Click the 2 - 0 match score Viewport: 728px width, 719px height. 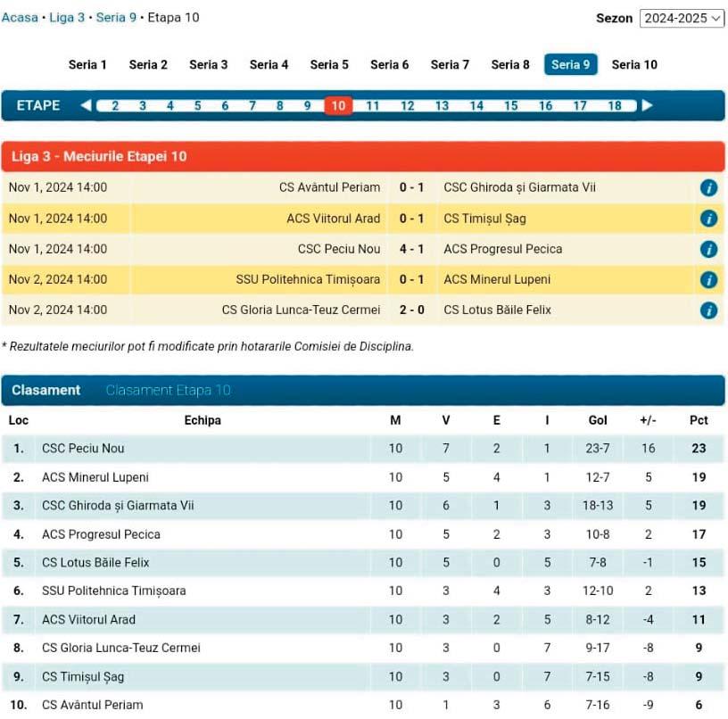point(412,310)
